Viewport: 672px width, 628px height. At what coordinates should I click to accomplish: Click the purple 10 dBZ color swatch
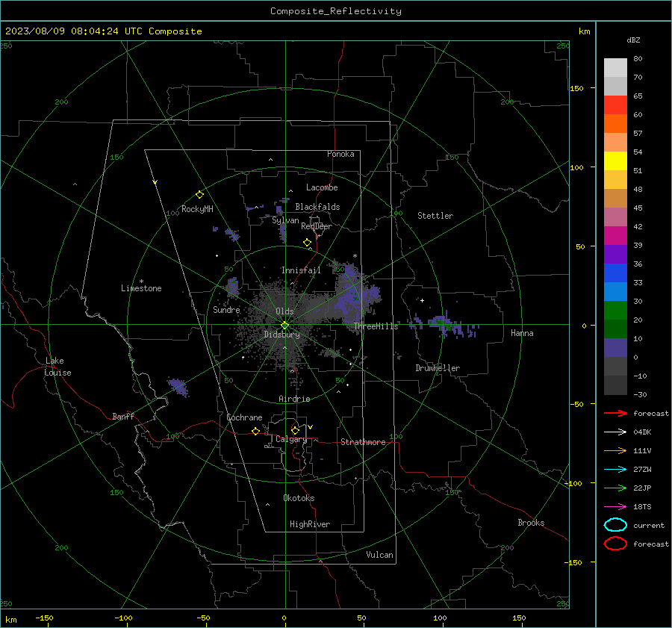(615, 348)
